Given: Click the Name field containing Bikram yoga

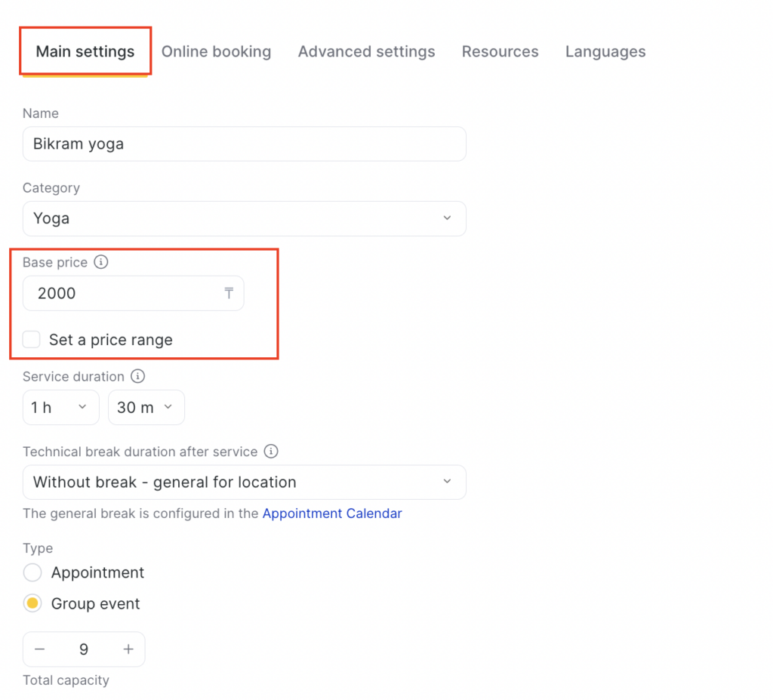Looking at the screenshot, I should 244,143.
